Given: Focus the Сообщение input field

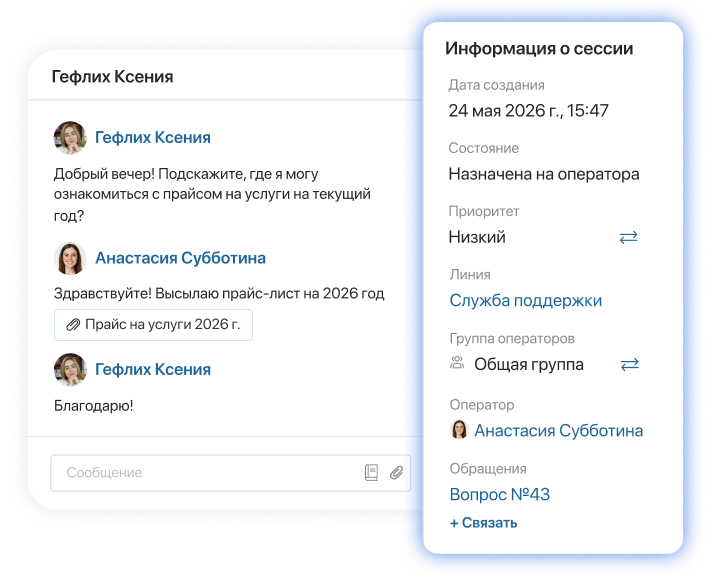Looking at the screenshot, I should 230,473.
